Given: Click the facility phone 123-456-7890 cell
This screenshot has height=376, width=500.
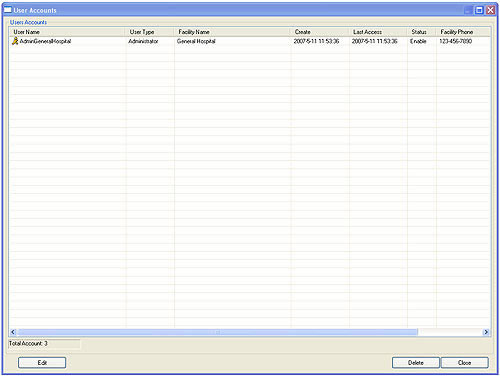Looking at the screenshot, I should coord(456,41).
